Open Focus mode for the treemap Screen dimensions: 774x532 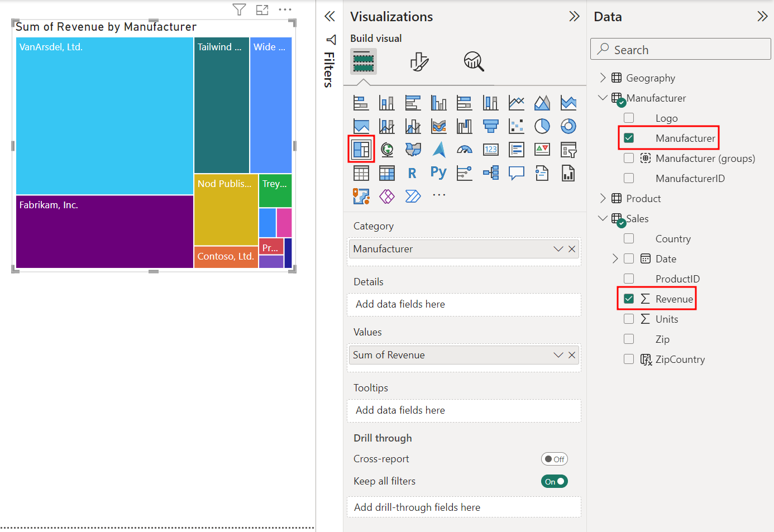tap(262, 9)
